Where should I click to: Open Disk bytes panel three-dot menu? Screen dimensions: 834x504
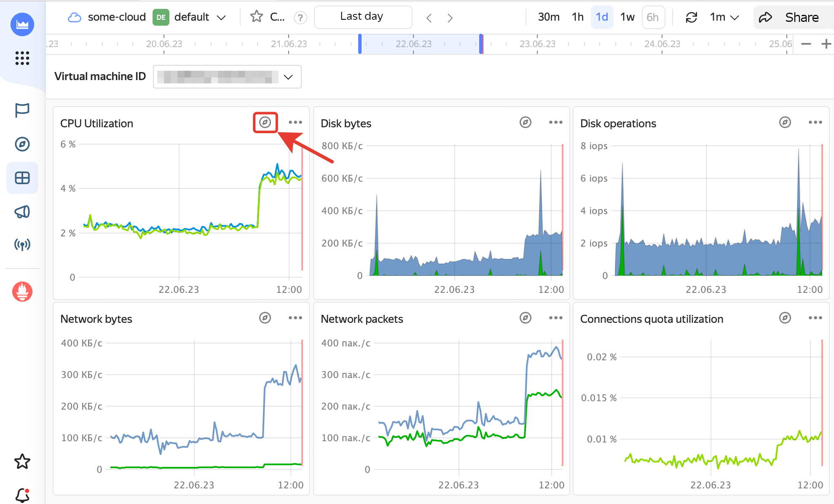(555, 122)
